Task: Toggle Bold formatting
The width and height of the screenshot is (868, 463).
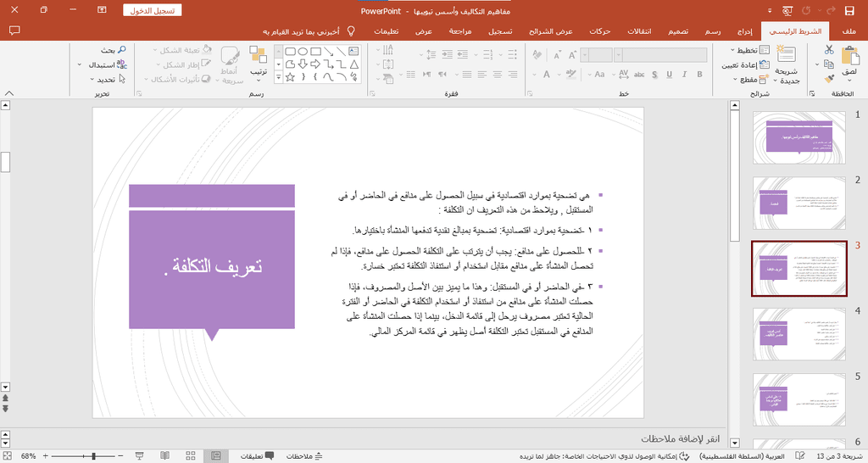Action: [x=699, y=75]
